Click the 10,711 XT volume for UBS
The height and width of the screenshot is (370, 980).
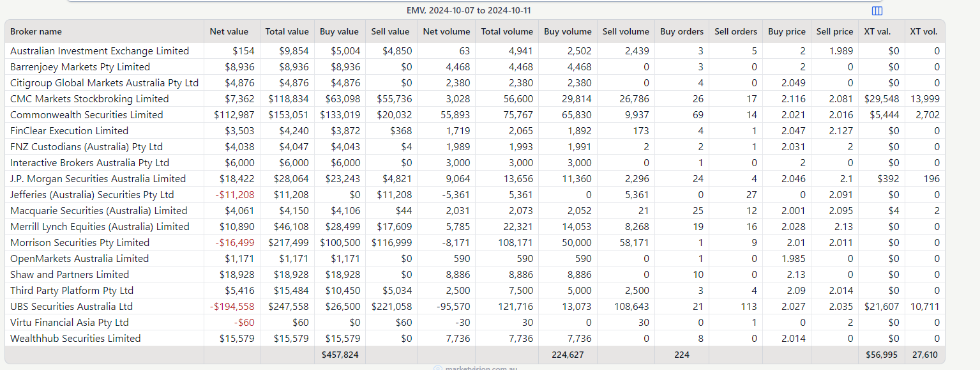point(925,307)
